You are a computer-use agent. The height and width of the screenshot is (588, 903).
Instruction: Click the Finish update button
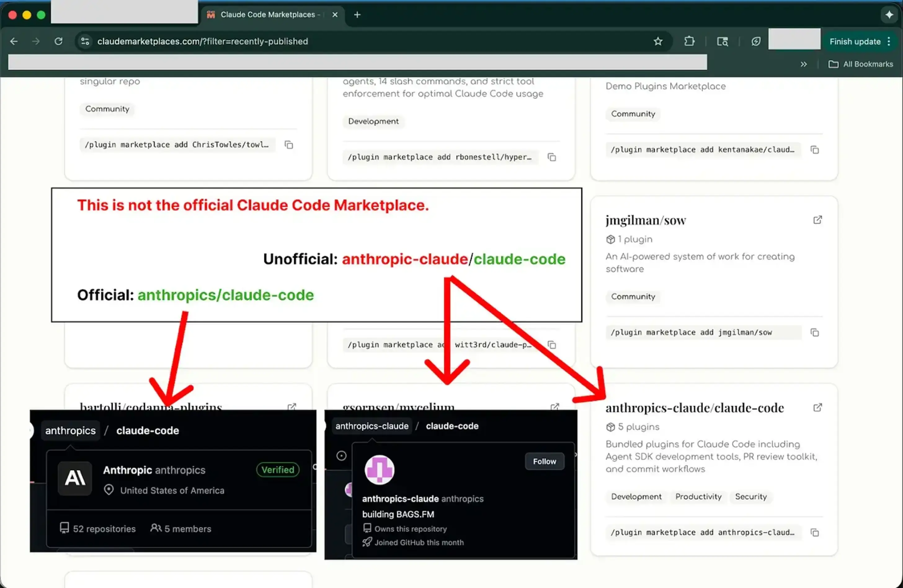pyautogui.click(x=855, y=41)
